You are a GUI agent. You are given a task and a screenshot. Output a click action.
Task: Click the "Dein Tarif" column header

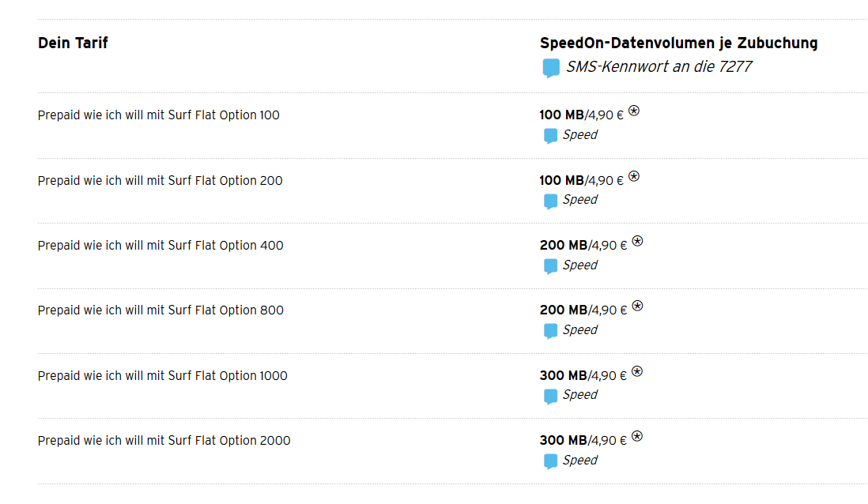click(73, 43)
